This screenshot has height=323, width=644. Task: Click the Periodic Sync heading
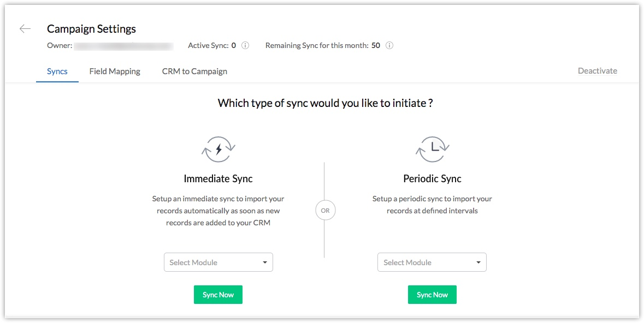pyautogui.click(x=432, y=178)
